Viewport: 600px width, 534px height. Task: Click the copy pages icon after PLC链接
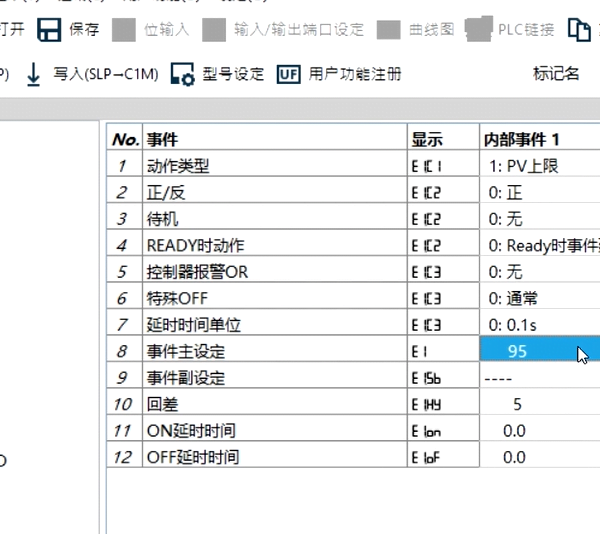click(579, 29)
